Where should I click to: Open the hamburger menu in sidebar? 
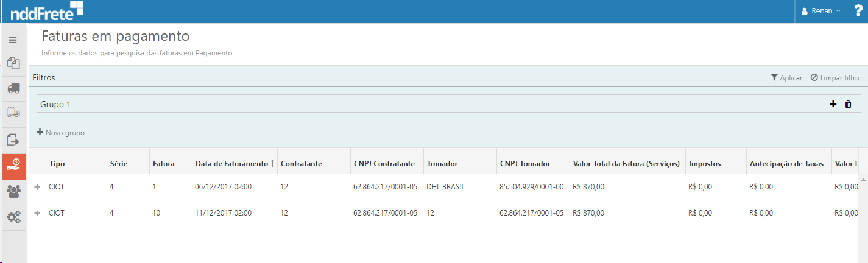(x=13, y=40)
